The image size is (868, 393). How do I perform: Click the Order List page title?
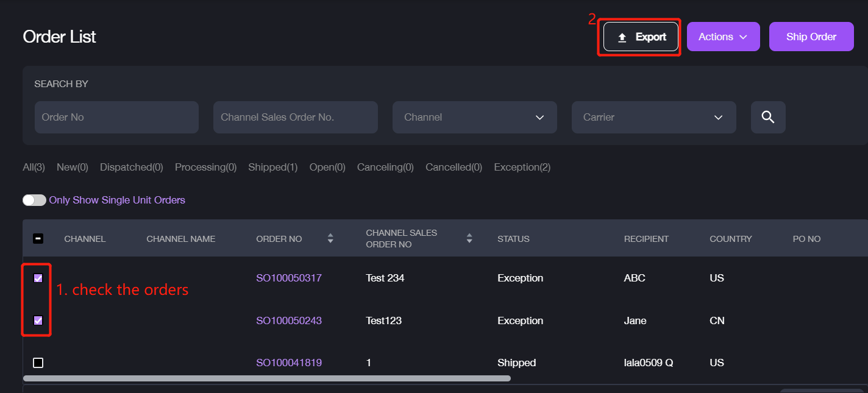[x=60, y=37]
